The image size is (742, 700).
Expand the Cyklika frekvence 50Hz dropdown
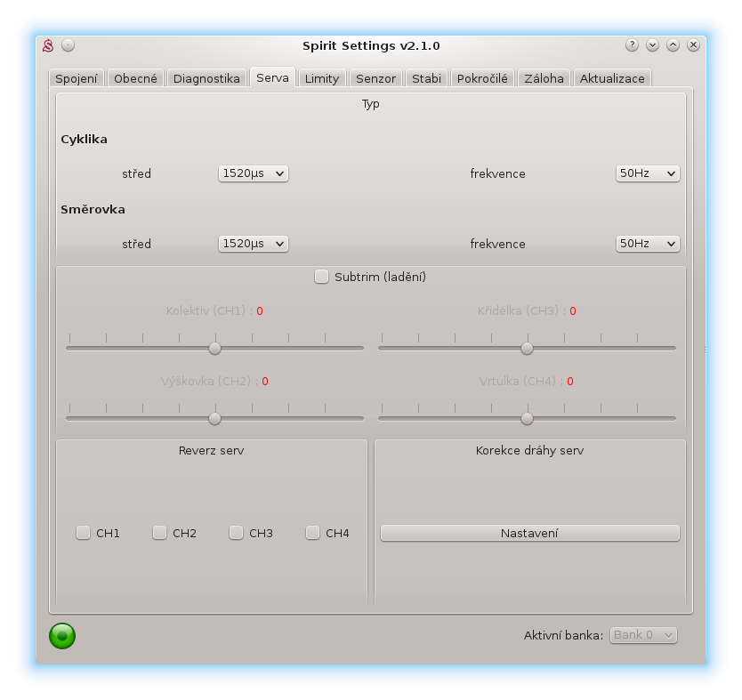click(x=648, y=173)
